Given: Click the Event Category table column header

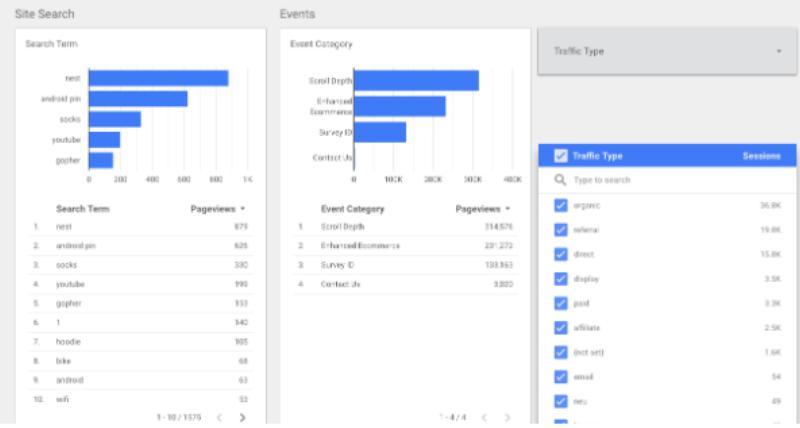Looking at the screenshot, I should click(x=353, y=209).
